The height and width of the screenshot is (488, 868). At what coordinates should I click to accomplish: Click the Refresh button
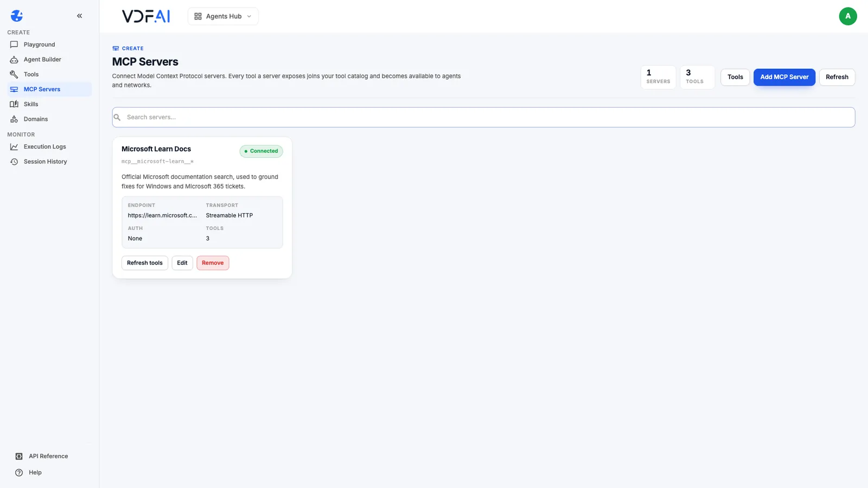click(x=837, y=77)
